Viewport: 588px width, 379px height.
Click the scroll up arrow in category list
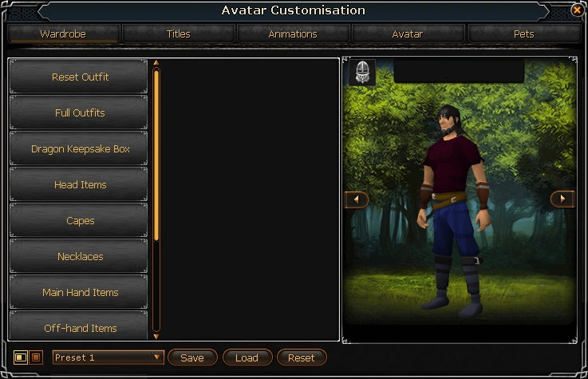pyautogui.click(x=156, y=62)
